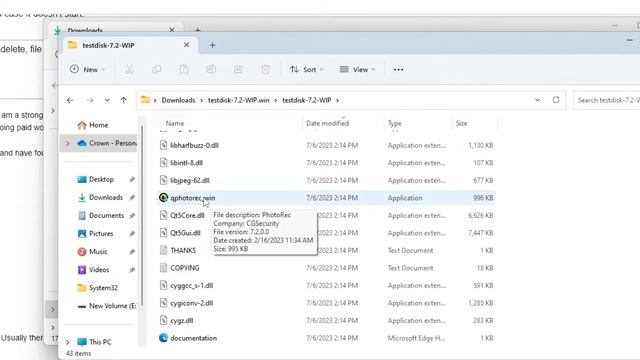The image size is (640, 360).
Task: Refresh the folder view
Action: [556, 100]
